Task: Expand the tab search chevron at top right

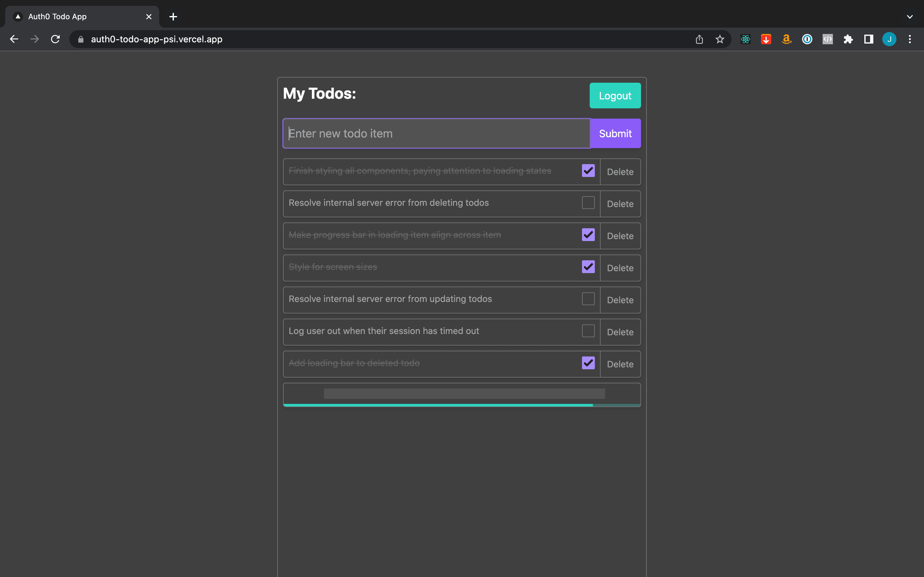Action: pyautogui.click(x=910, y=17)
